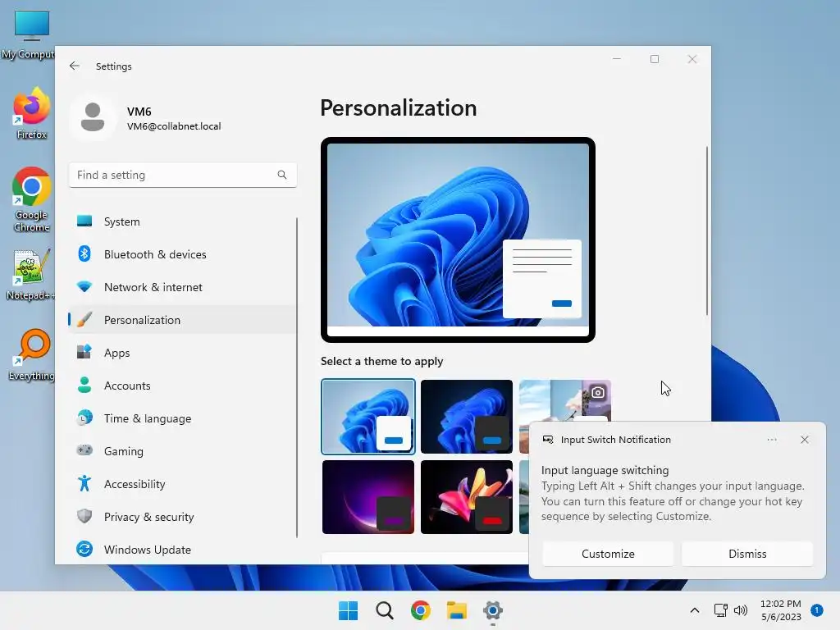Click the System monitor icon in sidebar
Image resolution: width=840 pixels, height=630 pixels.
tap(84, 221)
